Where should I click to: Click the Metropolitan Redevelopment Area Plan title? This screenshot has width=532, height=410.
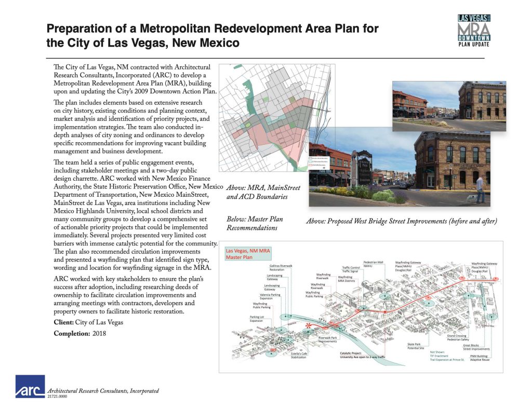pyautogui.click(x=171, y=32)
